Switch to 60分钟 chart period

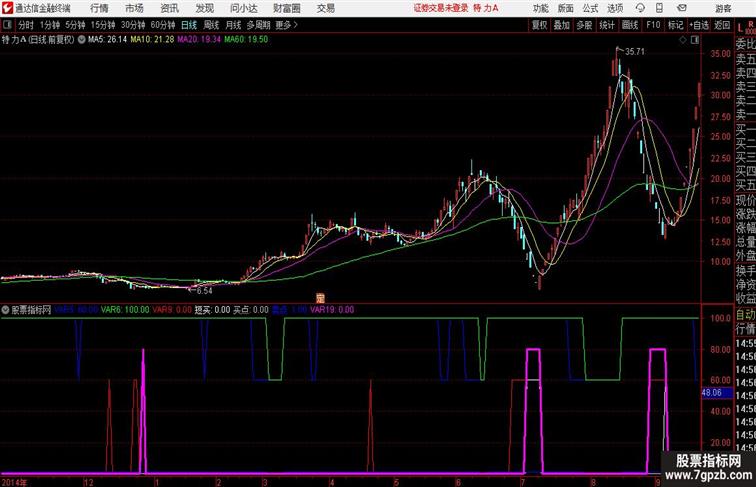tap(163, 25)
